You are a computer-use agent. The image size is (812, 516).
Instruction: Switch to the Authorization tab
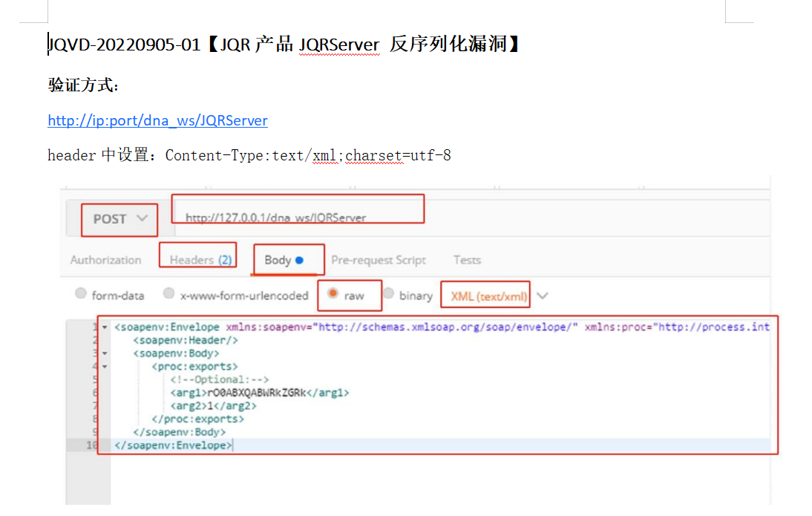(105, 260)
